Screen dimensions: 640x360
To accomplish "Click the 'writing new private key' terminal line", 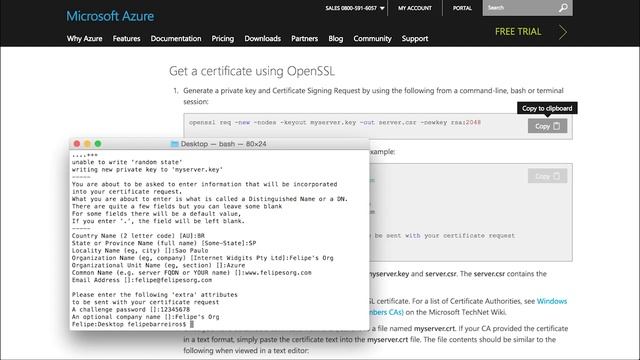I will pos(147,169).
